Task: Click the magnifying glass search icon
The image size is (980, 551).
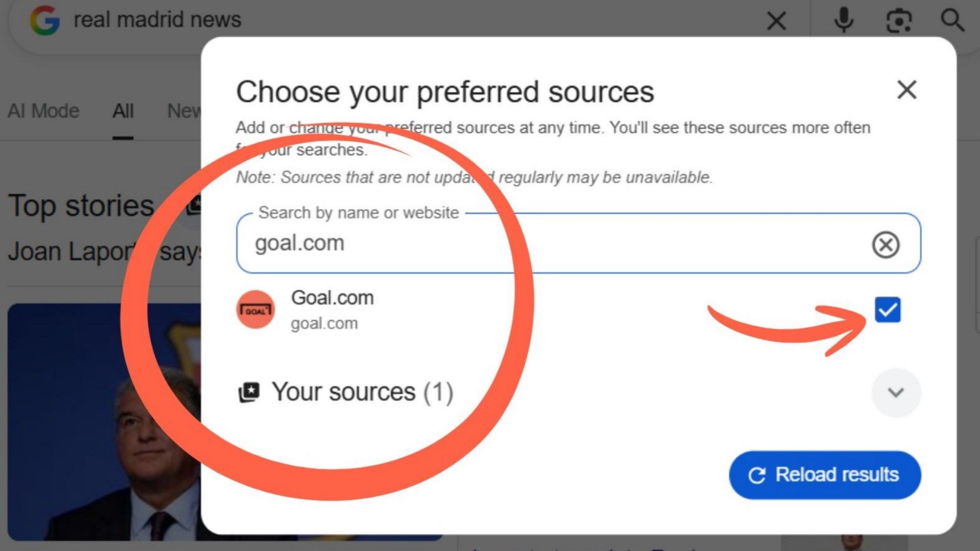Action: 952,20
